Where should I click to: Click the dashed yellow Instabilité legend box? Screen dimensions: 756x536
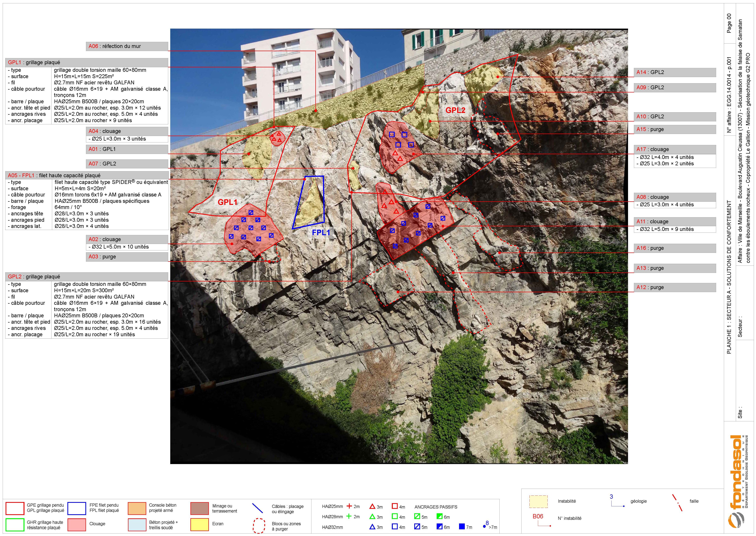538,501
